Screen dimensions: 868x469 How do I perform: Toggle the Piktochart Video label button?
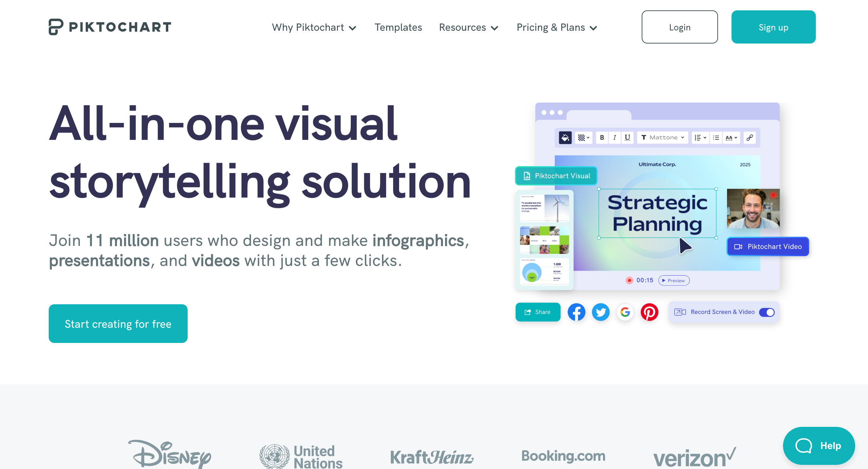(x=768, y=247)
